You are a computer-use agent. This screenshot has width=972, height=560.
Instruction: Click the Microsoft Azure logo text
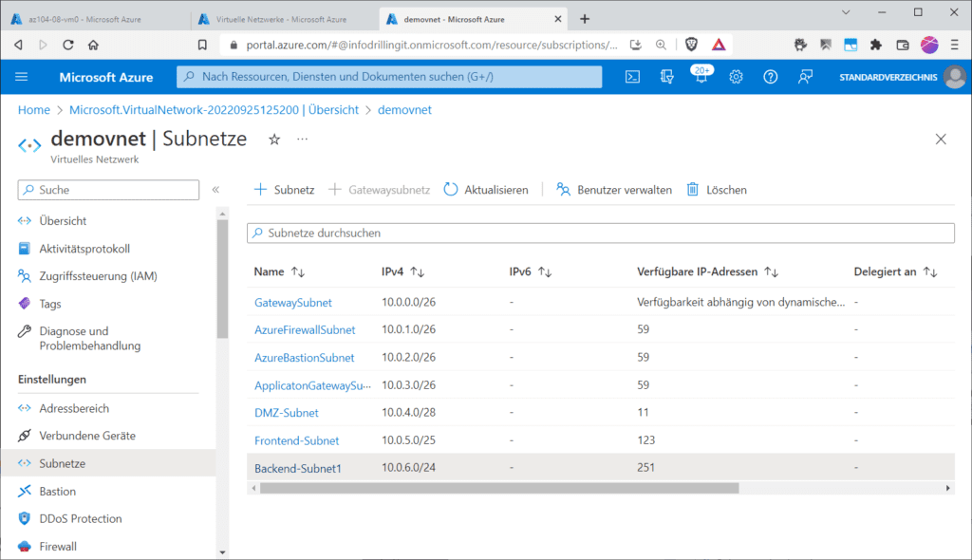pyautogui.click(x=106, y=78)
